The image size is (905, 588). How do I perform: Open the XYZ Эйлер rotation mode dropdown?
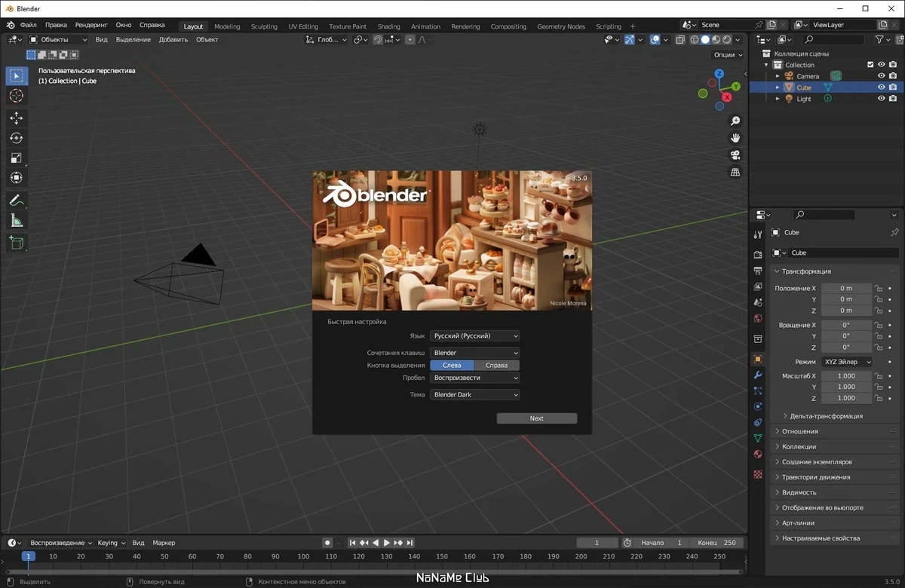pyautogui.click(x=847, y=362)
